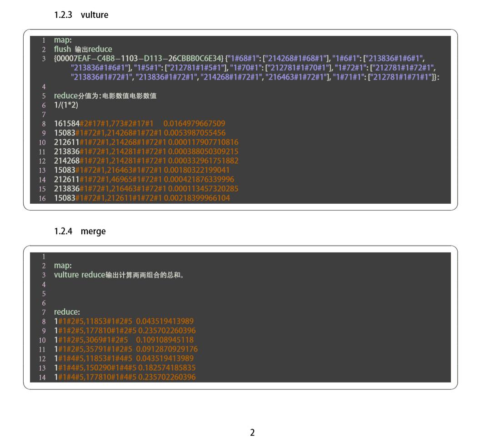Click 'map:' in the vulture code listing
504x448 pixels.
63,40
